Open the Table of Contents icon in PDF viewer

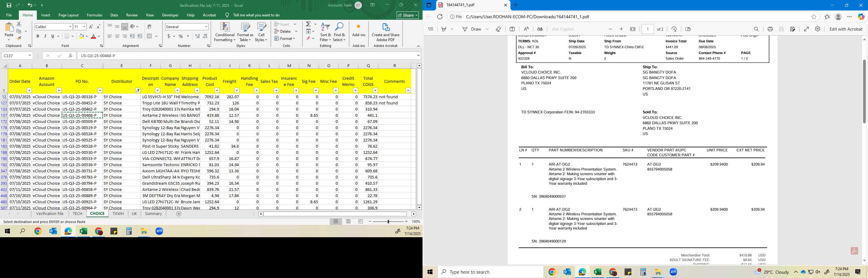coord(430,29)
